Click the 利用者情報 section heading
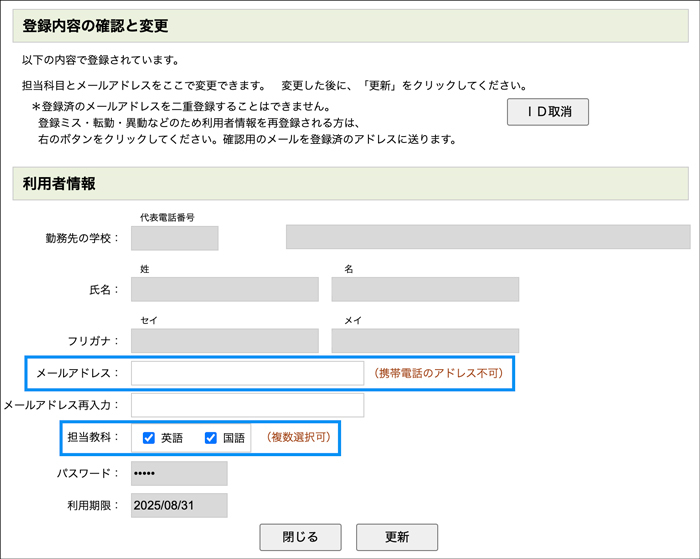700x559 pixels. pos(59,184)
